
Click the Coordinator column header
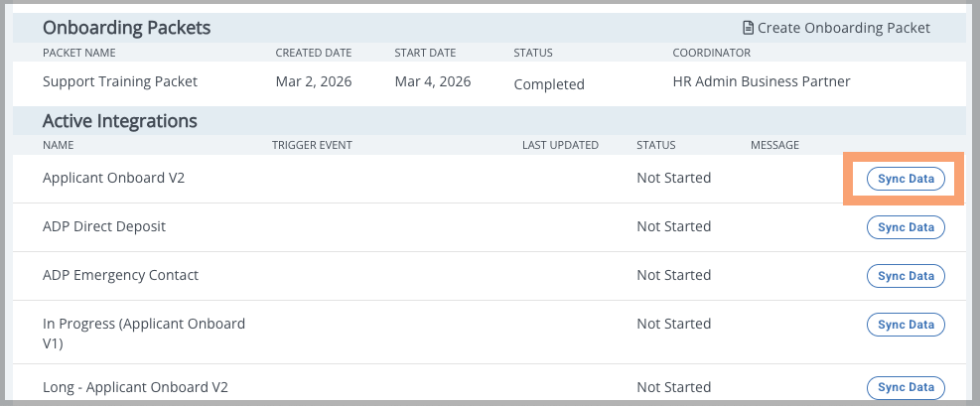coord(711,53)
